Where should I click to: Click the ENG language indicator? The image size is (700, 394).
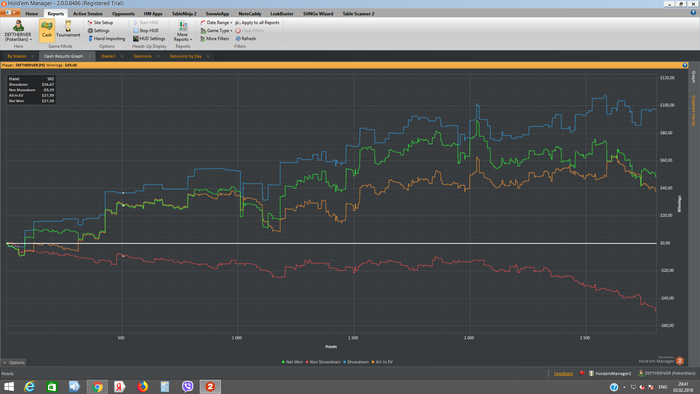(x=663, y=387)
